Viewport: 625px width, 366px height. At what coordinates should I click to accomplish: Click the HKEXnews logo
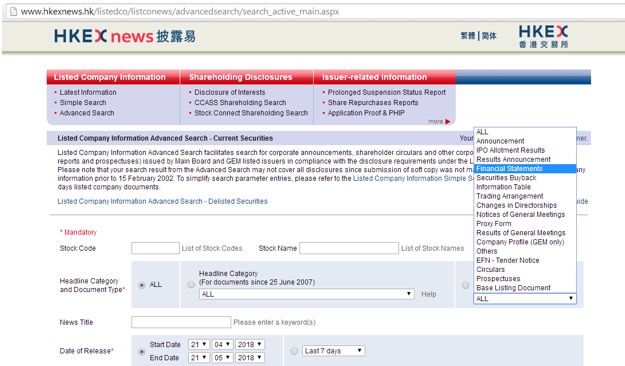click(125, 36)
